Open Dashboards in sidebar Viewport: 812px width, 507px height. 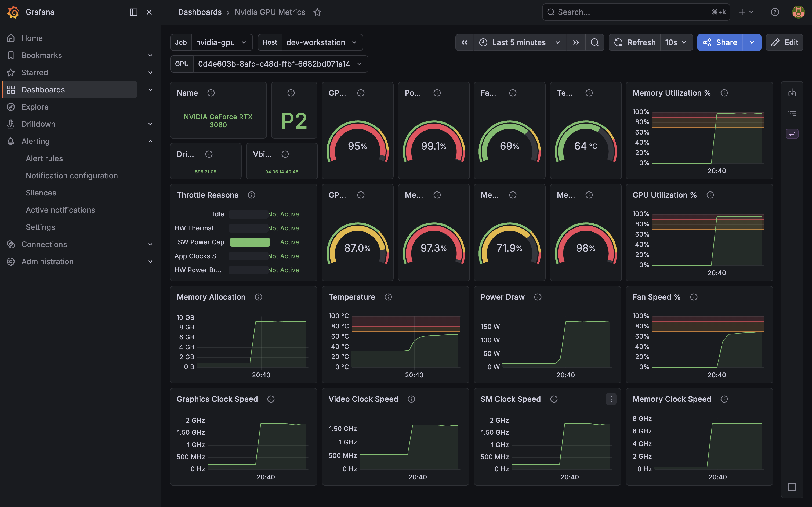pyautogui.click(x=43, y=89)
